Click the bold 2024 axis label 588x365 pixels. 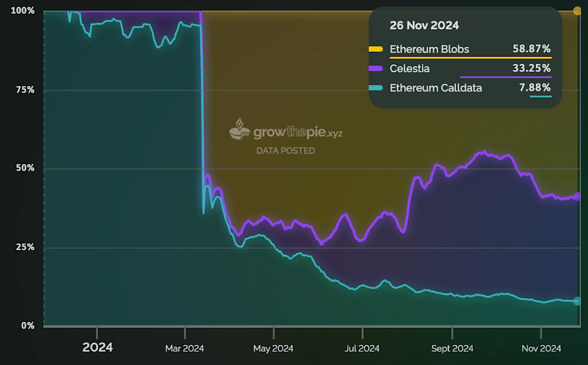click(98, 347)
